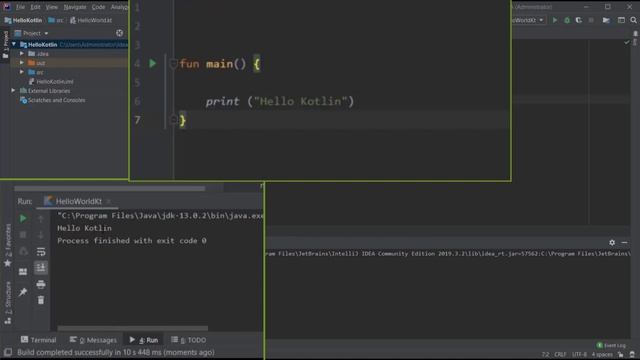The height and width of the screenshot is (360, 640).
Task: Click 'Hello Kotlin' output line in console
Action: coord(84,228)
